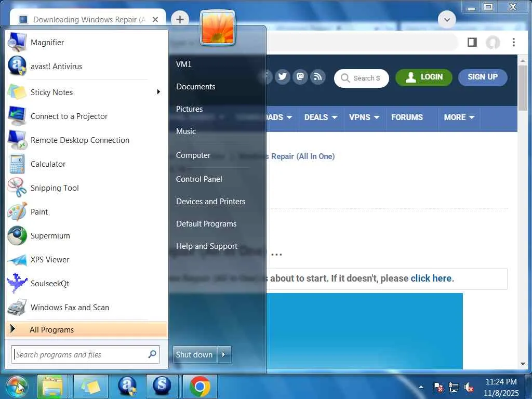Open the browser three-dot menu
Image resolution: width=532 pixels, height=399 pixels.
(514, 43)
